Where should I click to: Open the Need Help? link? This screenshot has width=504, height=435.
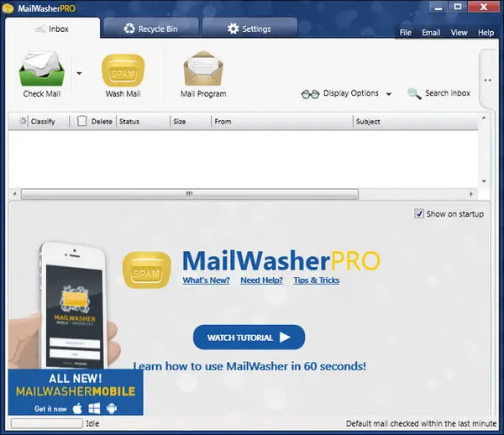coord(261,280)
